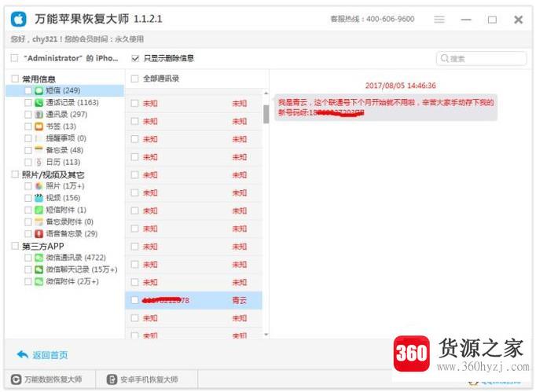The image size is (536, 392).
Task: Select 微信附件 (2万+) in the sidebar
Action: (x=72, y=281)
